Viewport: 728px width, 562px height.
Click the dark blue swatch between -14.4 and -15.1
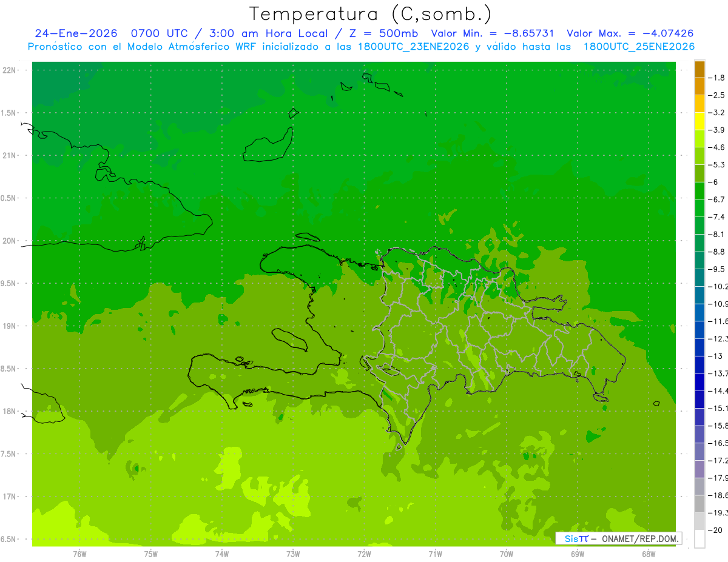(x=699, y=400)
